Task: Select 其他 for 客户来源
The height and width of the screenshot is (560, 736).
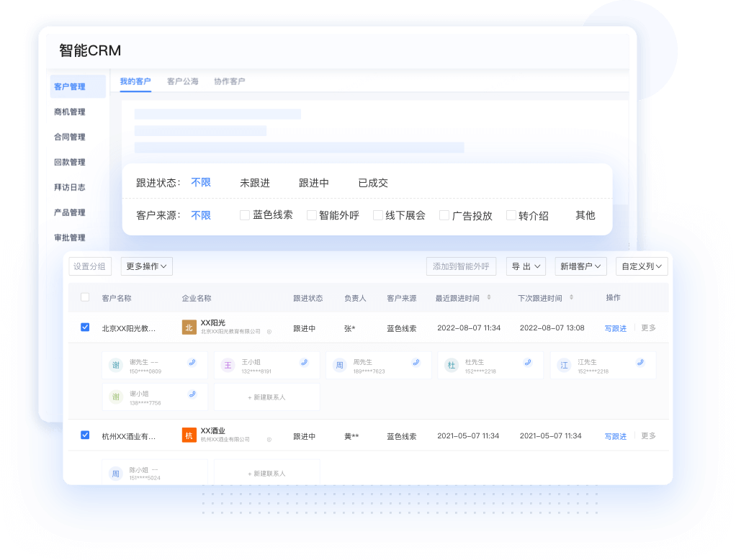Action: (x=585, y=215)
